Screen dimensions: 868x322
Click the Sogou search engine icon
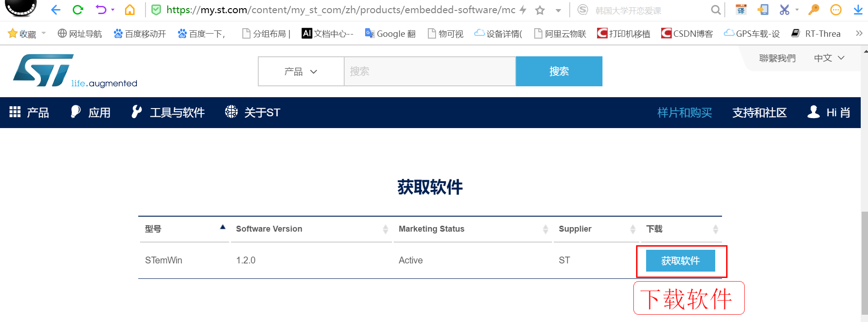point(582,10)
